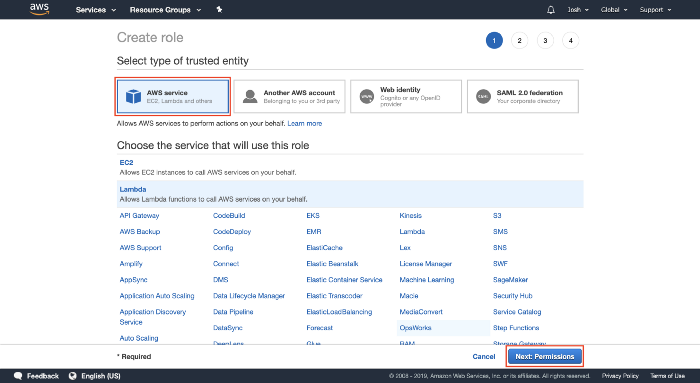Select Amplify service
The width and height of the screenshot is (700, 383).
tap(131, 264)
